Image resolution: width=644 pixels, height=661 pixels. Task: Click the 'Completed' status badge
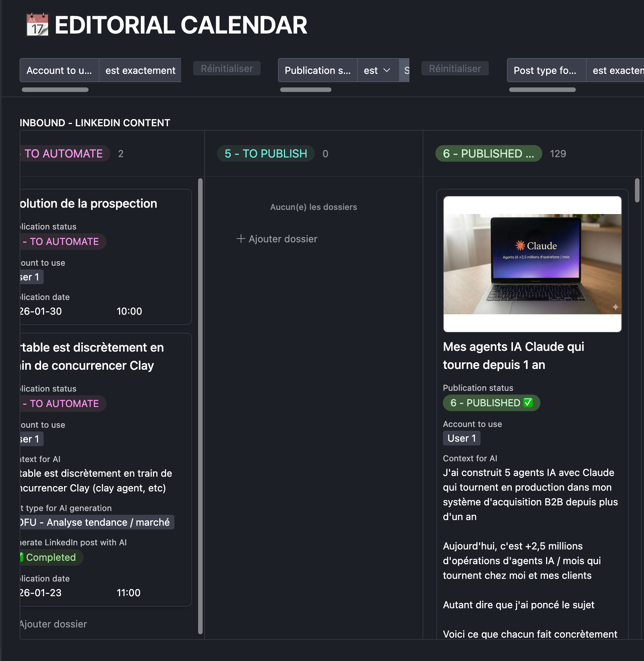point(51,557)
